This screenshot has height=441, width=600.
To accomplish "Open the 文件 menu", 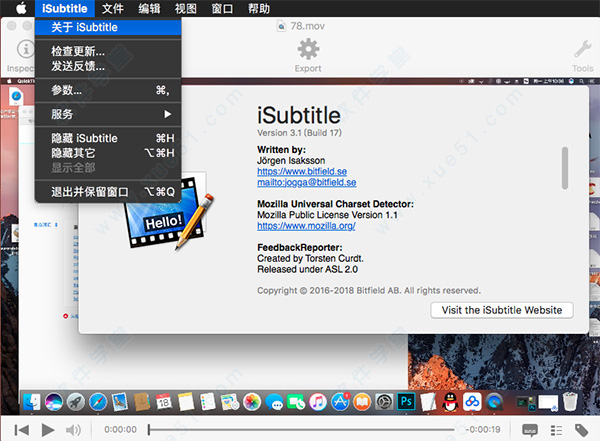I will click(x=113, y=8).
